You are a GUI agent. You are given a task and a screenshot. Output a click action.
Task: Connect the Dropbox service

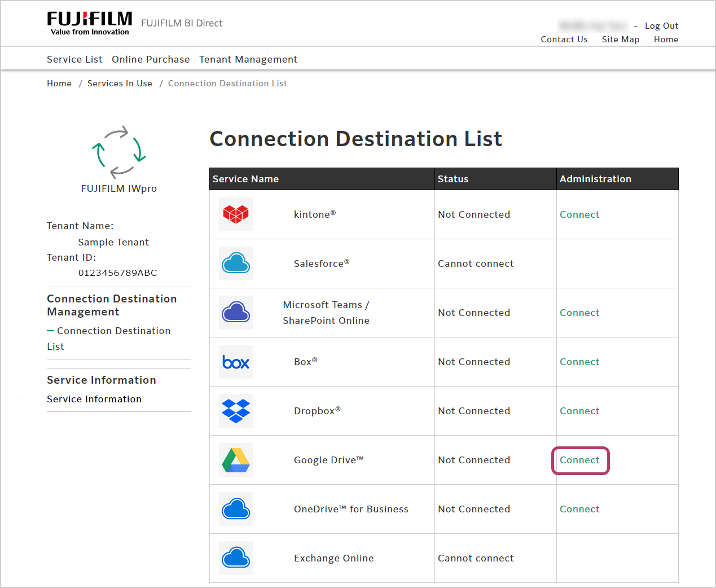pyautogui.click(x=579, y=411)
